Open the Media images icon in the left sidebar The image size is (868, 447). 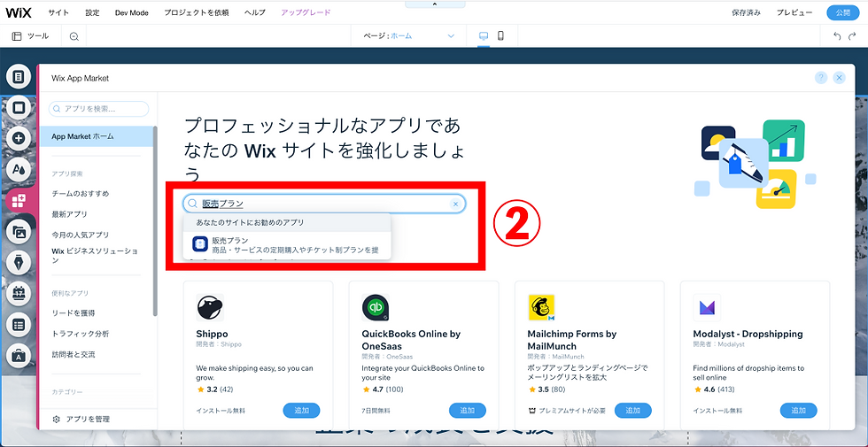(x=19, y=232)
